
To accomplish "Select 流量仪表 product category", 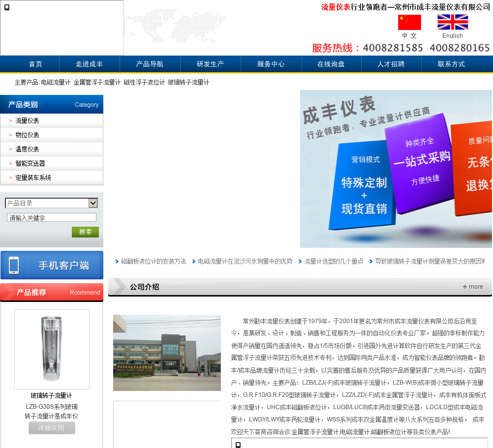I will click(28, 120).
